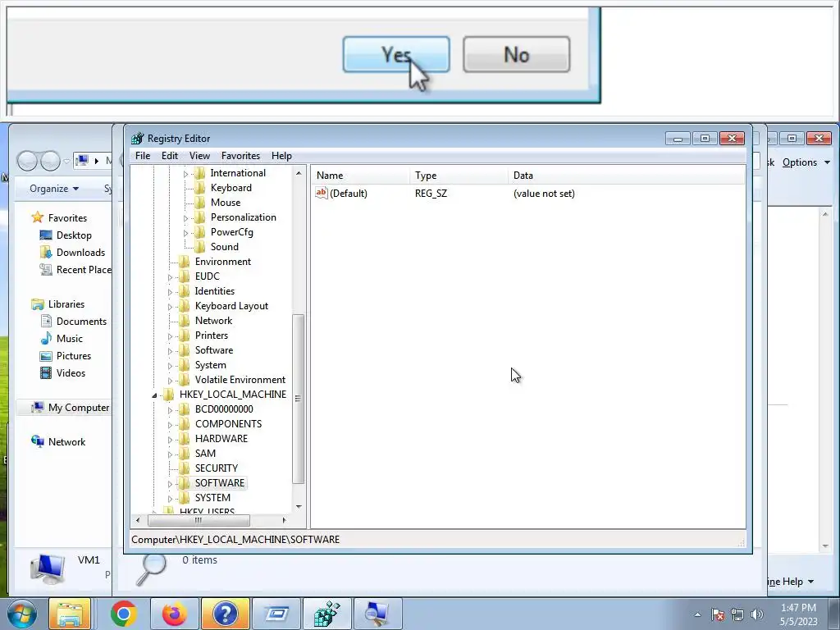The image size is (840, 630).
Task: Expand the Personalization registry key
Action: click(x=186, y=218)
